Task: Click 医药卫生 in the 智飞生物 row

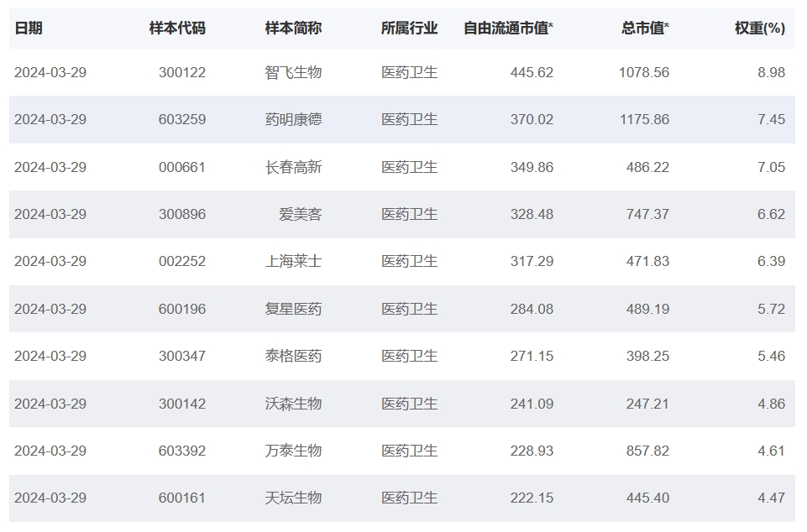Action: pyautogui.click(x=410, y=72)
